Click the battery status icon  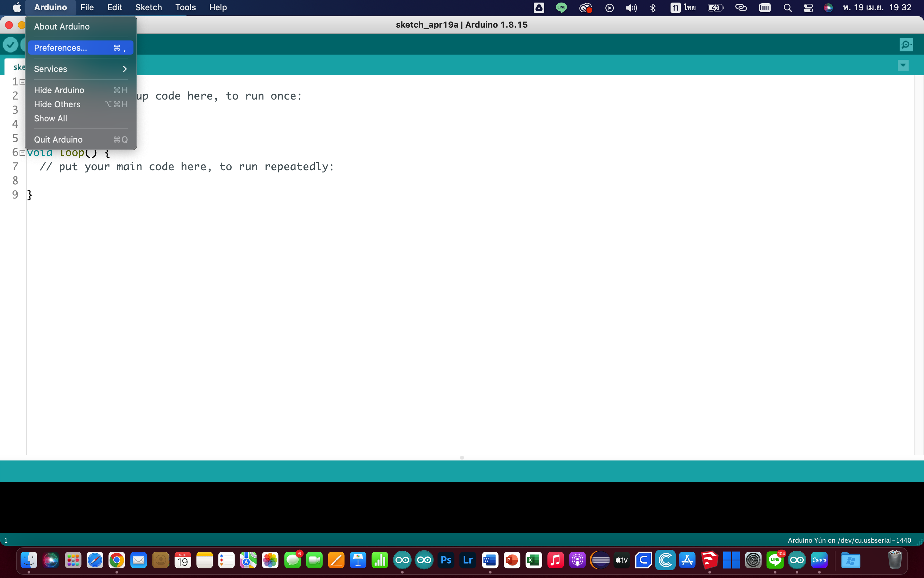click(716, 8)
